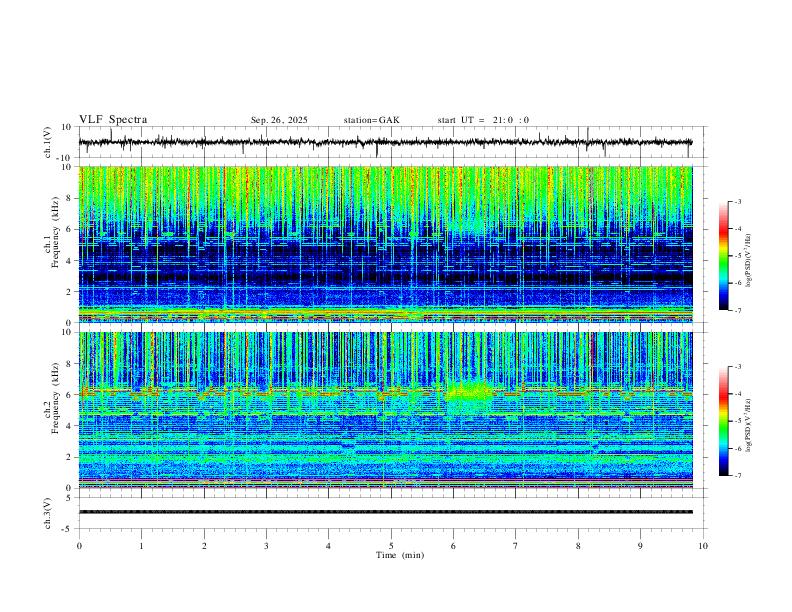Click time axis tick label '5'
This screenshot has height=612, width=792.
click(391, 546)
